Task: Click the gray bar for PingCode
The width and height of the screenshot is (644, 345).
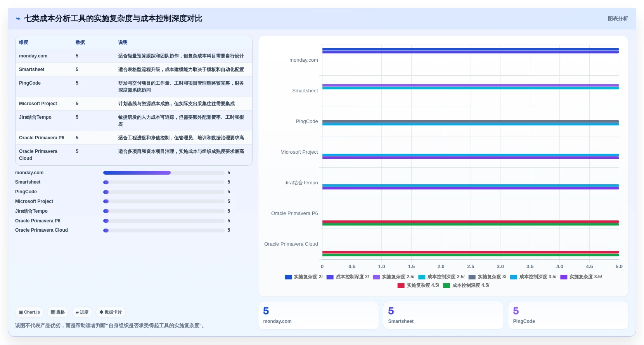Action: (x=471, y=121)
